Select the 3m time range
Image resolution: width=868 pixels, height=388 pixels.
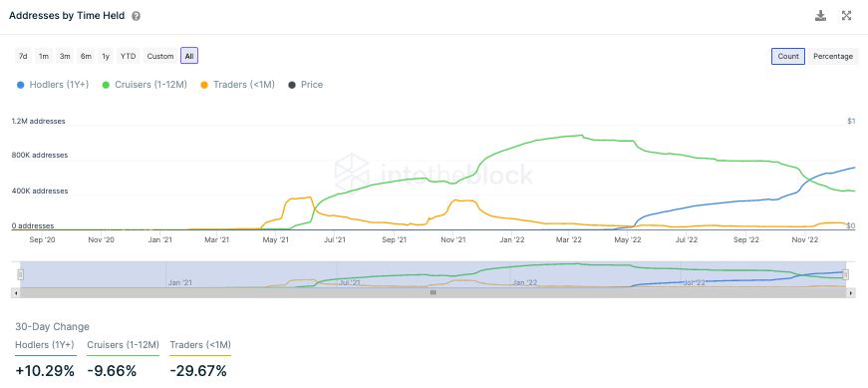click(65, 56)
